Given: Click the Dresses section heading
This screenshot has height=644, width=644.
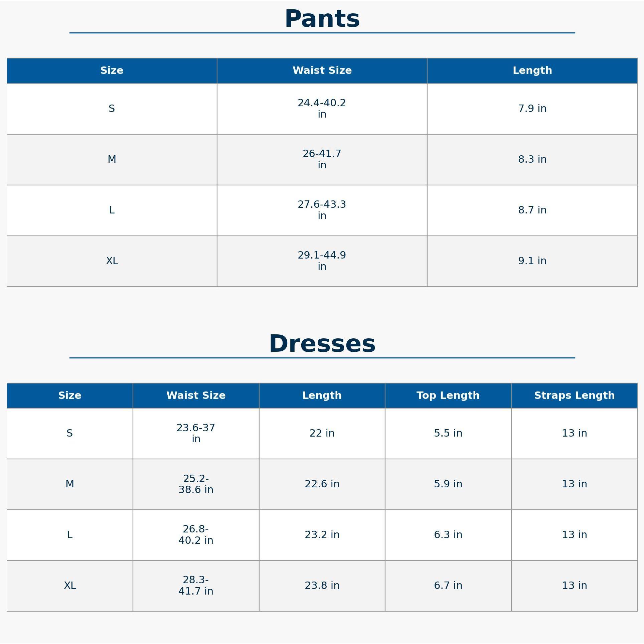Looking at the screenshot, I should pyautogui.click(x=322, y=344).
